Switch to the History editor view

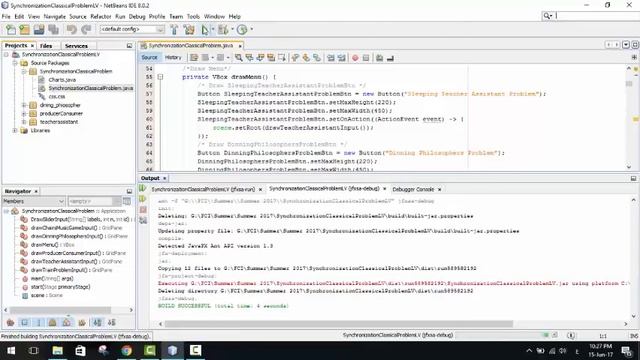point(173,58)
